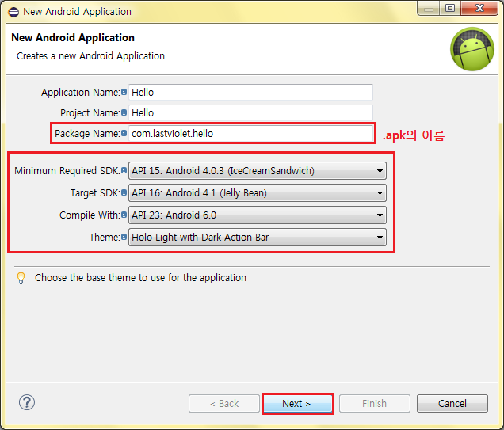Go to the next wizard page
504x430 pixels.
pos(298,403)
